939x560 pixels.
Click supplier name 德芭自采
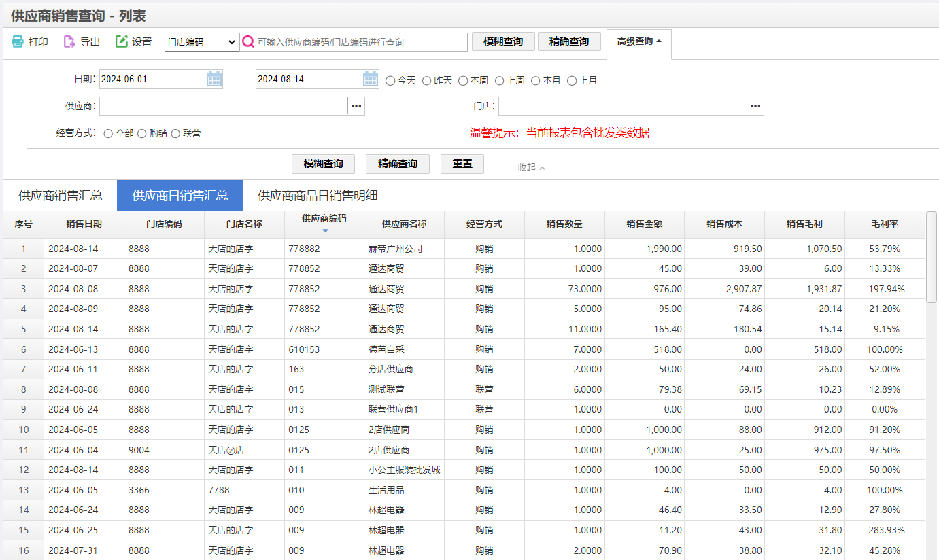pos(386,349)
